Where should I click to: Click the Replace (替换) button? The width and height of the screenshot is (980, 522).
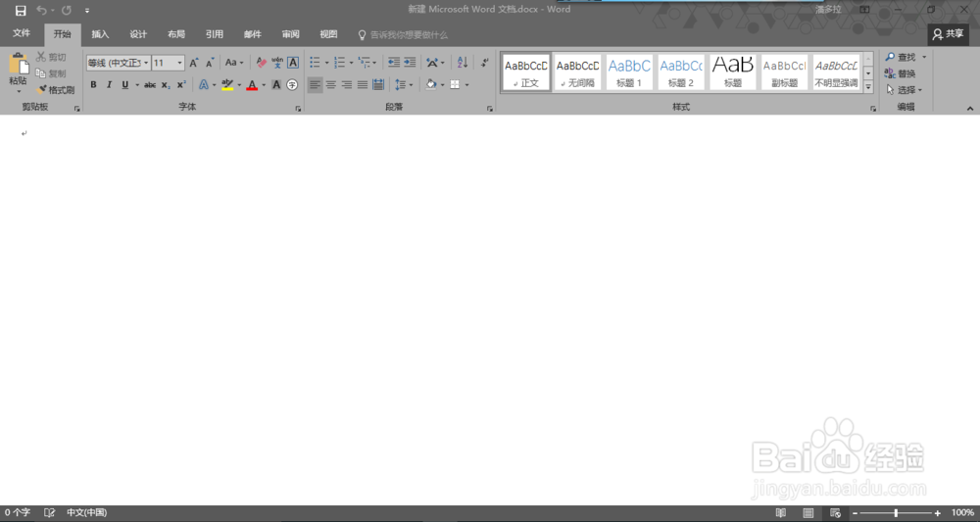point(900,73)
